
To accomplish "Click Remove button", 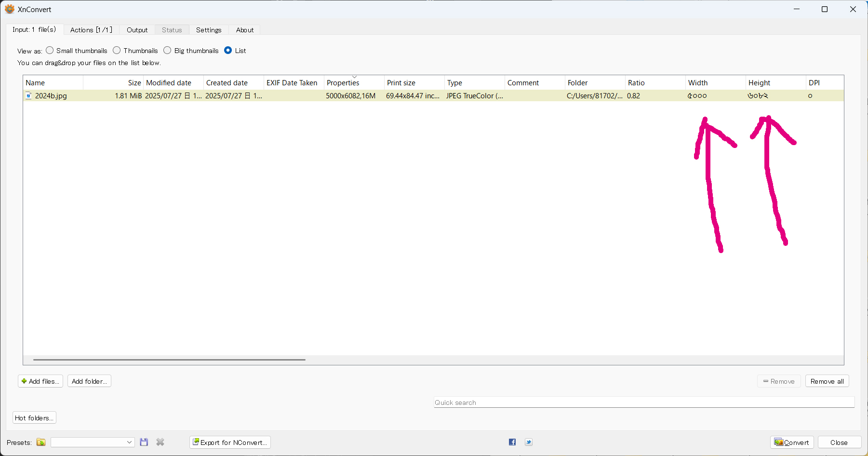I will [x=779, y=381].
